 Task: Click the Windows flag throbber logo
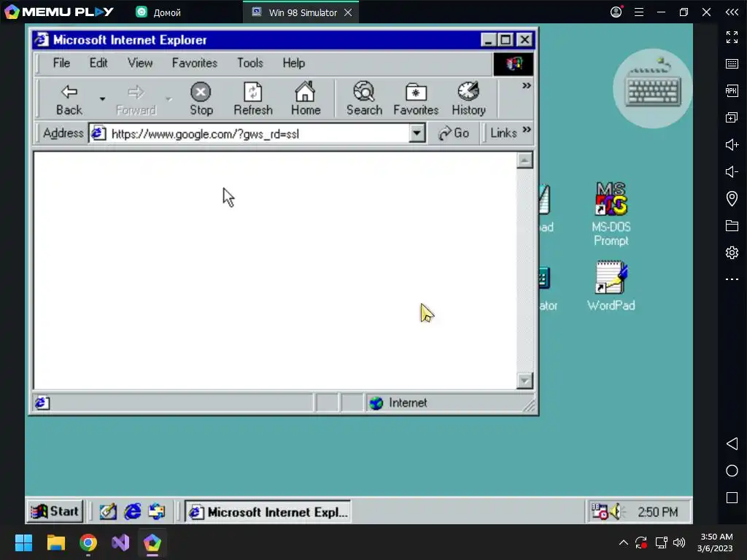tap(513, 63)
